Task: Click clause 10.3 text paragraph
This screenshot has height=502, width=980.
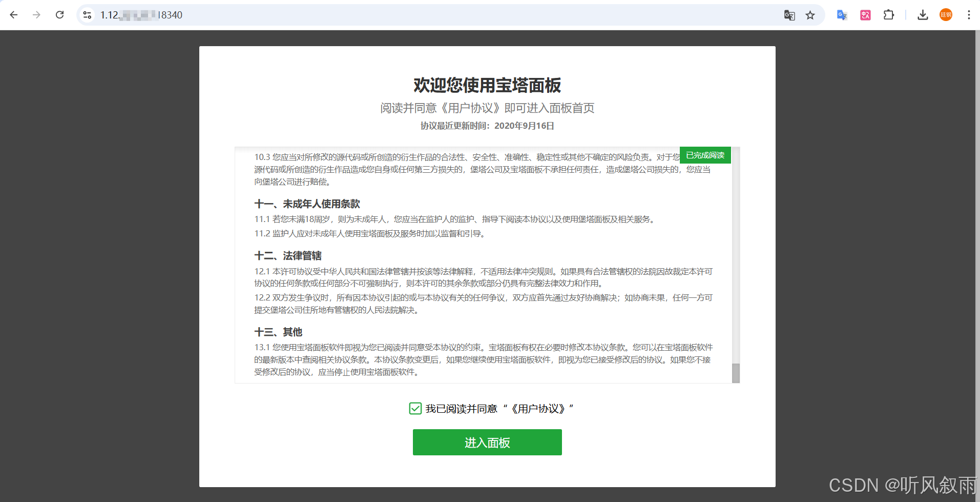Action: [484, 170]
